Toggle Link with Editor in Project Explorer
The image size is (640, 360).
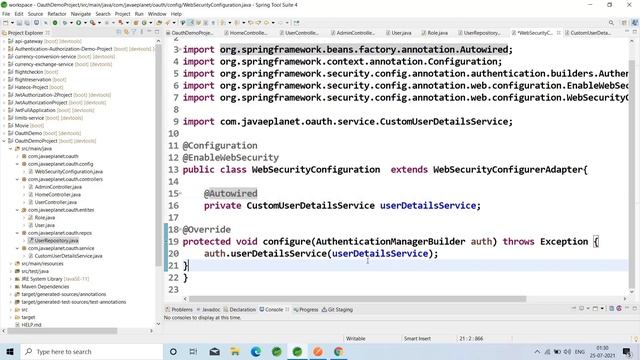[127, 32]
